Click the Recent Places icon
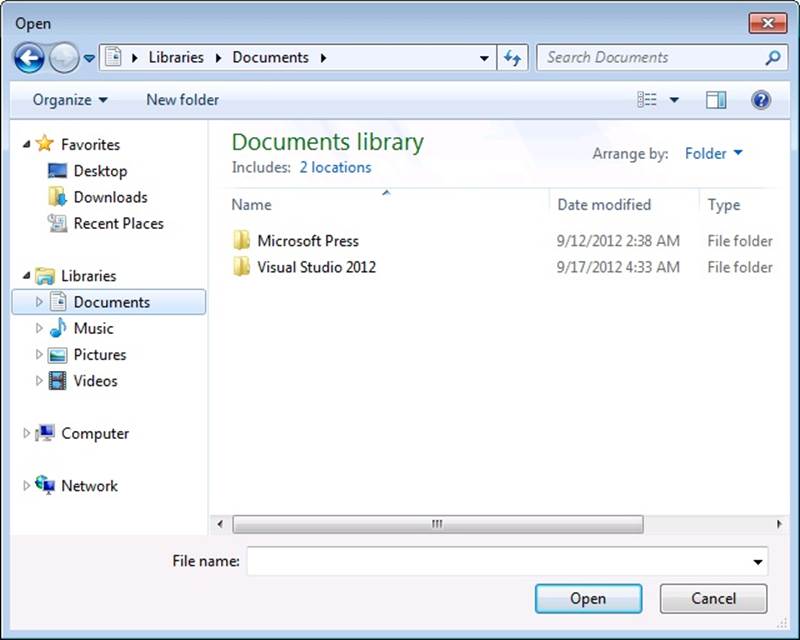This screenshot has width=800, height=640. [57, 223]
